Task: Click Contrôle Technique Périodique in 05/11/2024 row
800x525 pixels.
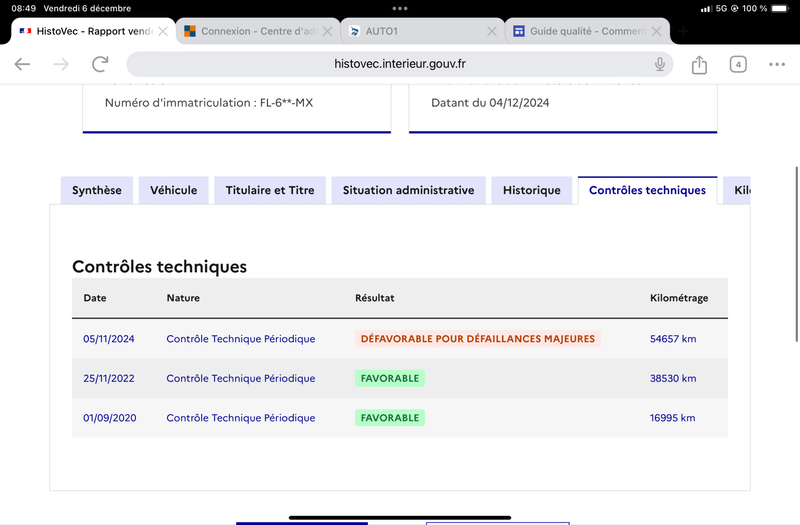Action: point(241,339)
